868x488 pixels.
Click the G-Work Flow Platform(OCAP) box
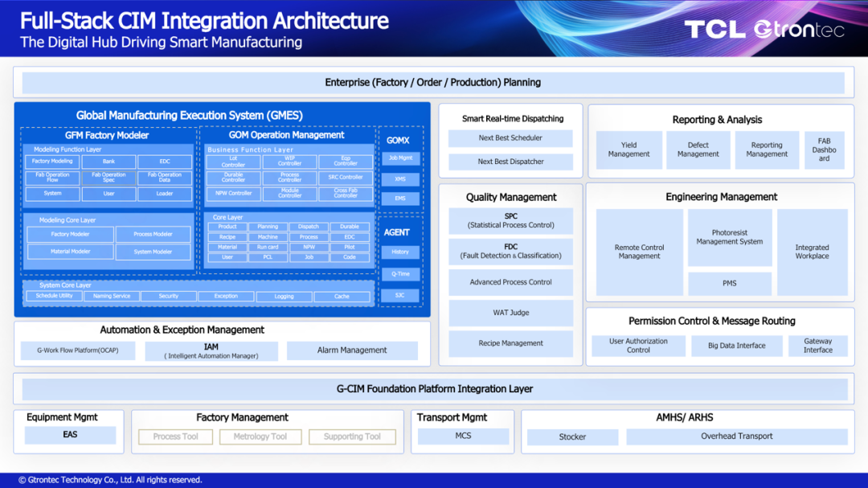pyautogui.click(x=77, y=351)
